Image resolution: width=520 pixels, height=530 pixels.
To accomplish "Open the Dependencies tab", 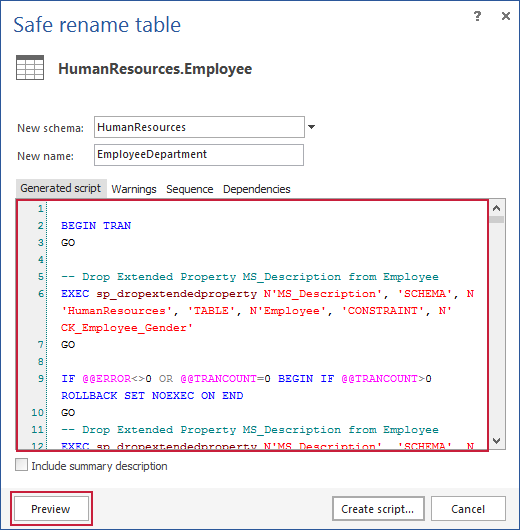I will [257, 189].
